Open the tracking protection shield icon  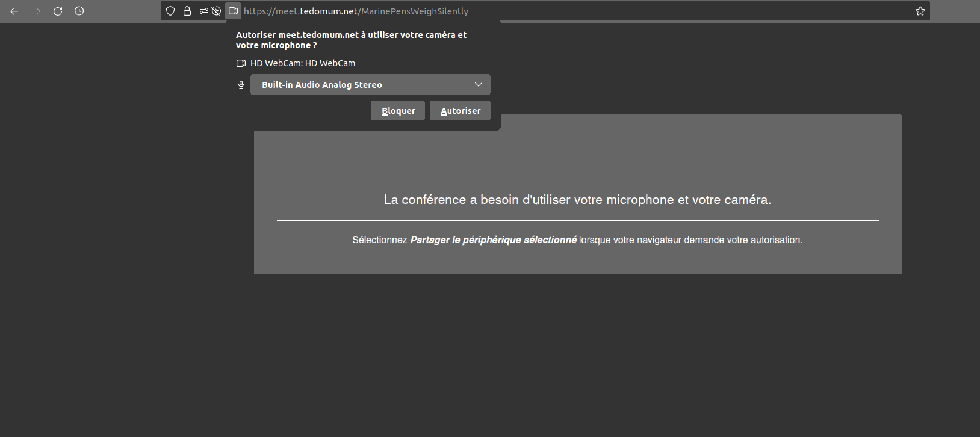click(170, 11)
